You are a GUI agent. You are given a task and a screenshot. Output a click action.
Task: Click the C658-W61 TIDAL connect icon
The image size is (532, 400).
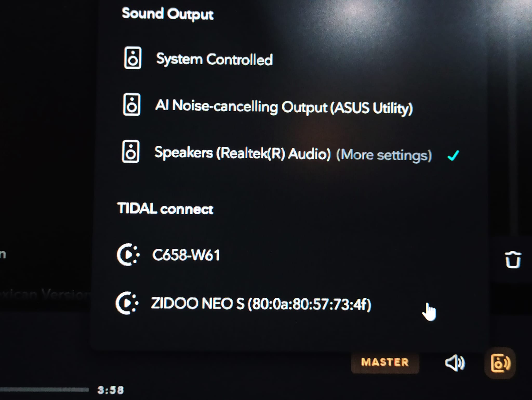click(x=128, y=255)
